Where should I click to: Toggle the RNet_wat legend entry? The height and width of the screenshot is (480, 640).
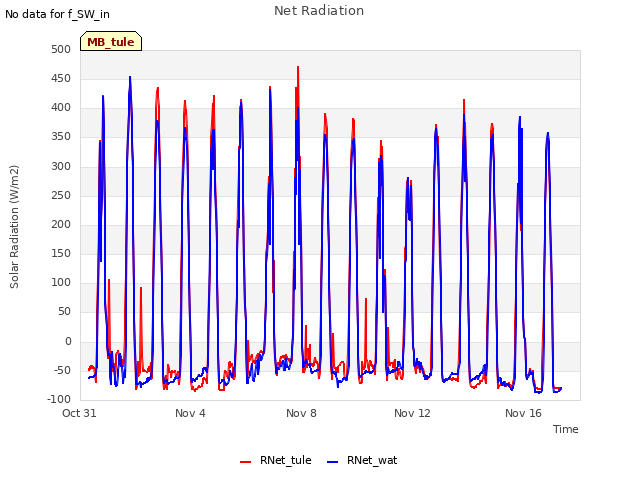point(362,460)
